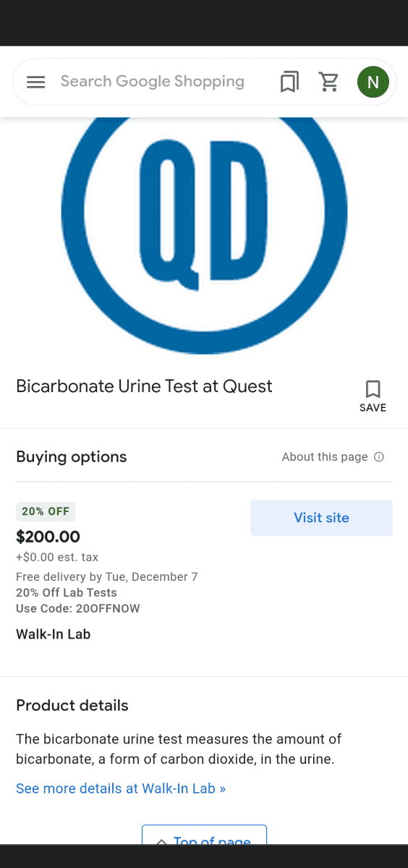408x868 pixels.
Task: Click the Product details heading
Action: coord(72,705)
